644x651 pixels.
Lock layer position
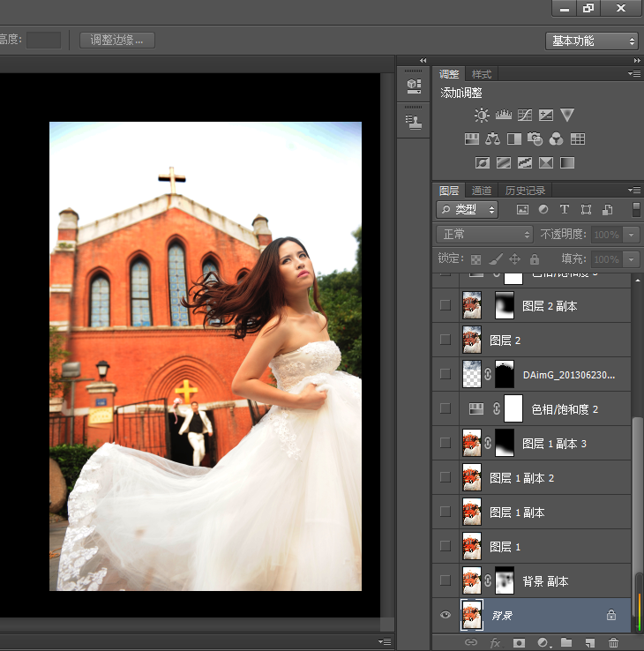pos(515,259)
